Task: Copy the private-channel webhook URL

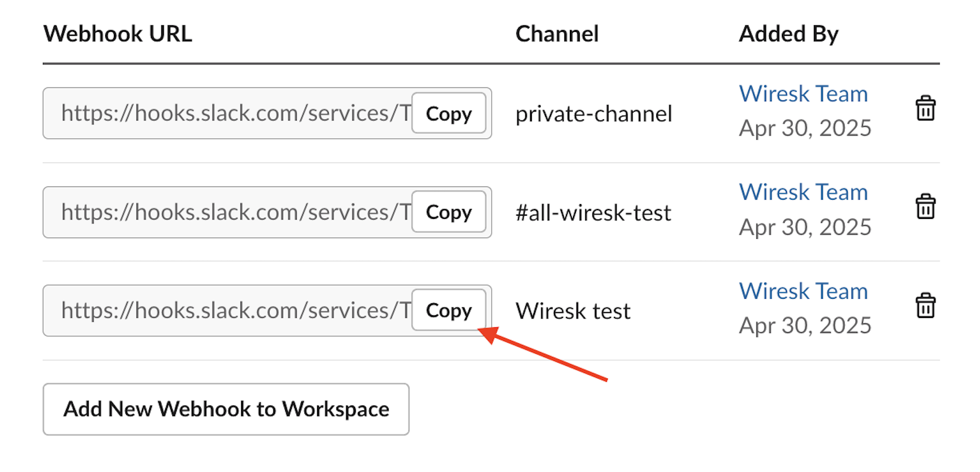Action: click(x=449, y=113)
